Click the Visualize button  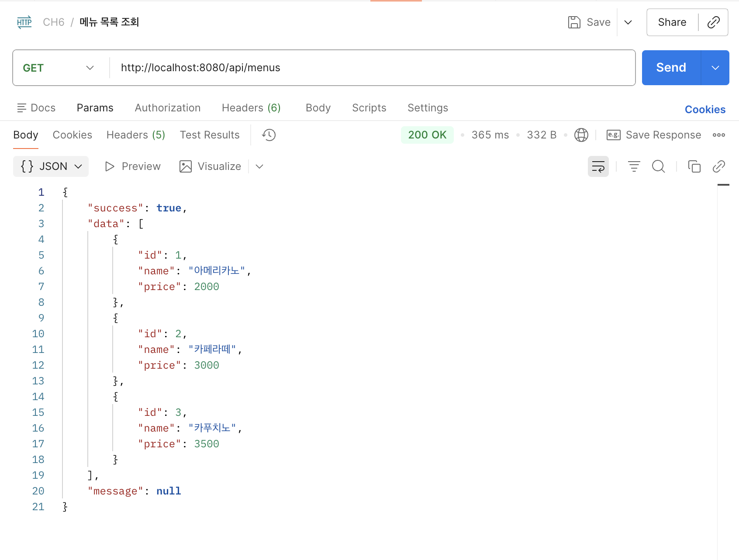point(210,166)
